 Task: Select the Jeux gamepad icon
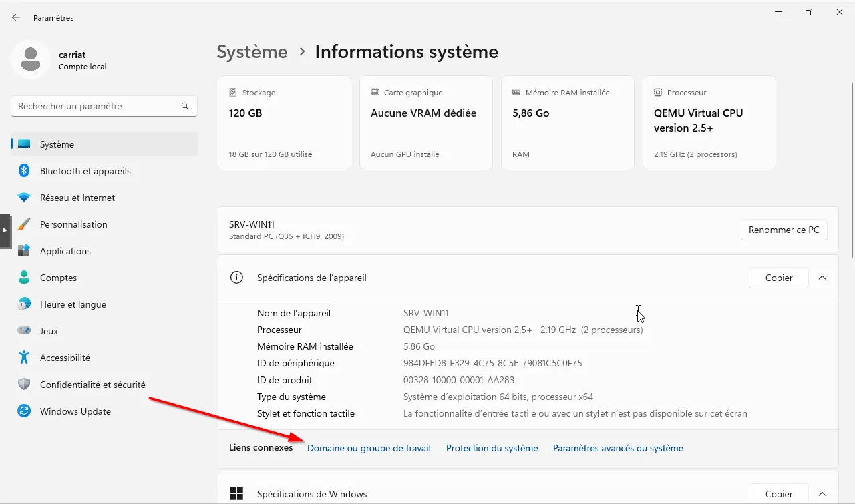[24, 331]
